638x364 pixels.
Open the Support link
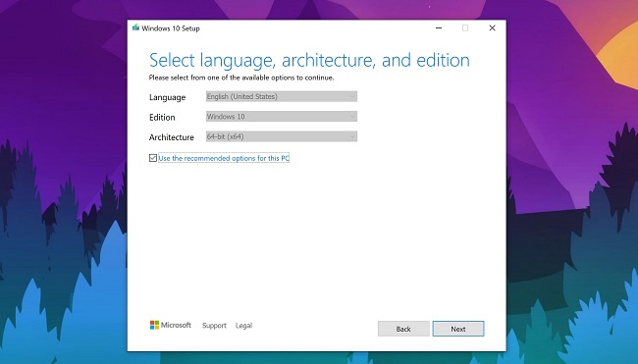[x=214, y=326]
